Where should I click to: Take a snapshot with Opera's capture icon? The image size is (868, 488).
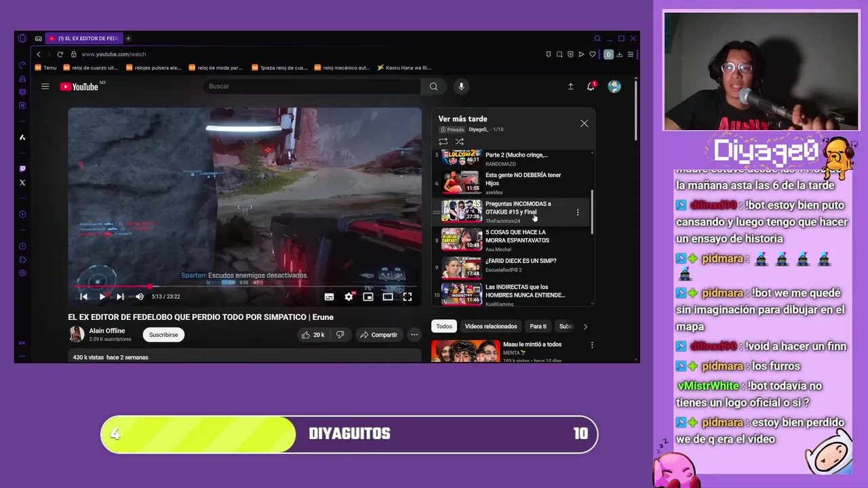[559, 54]
